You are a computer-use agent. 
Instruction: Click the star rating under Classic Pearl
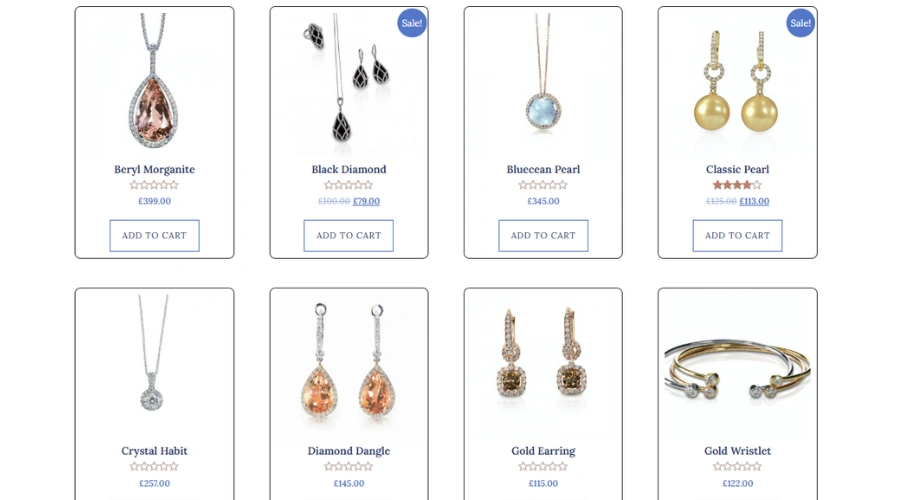[x=737, y=185]
